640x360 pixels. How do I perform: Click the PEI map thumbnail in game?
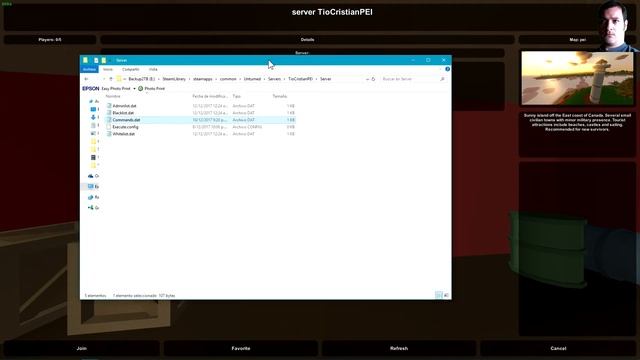[x=577, y=78]
